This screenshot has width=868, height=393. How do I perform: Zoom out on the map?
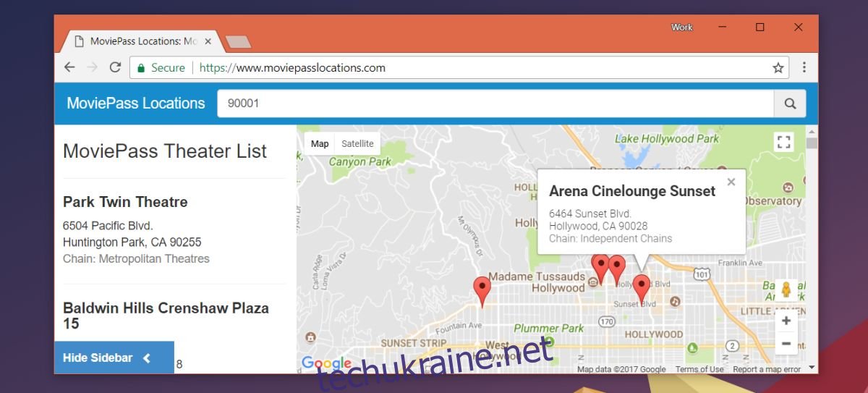click(786, 344)
